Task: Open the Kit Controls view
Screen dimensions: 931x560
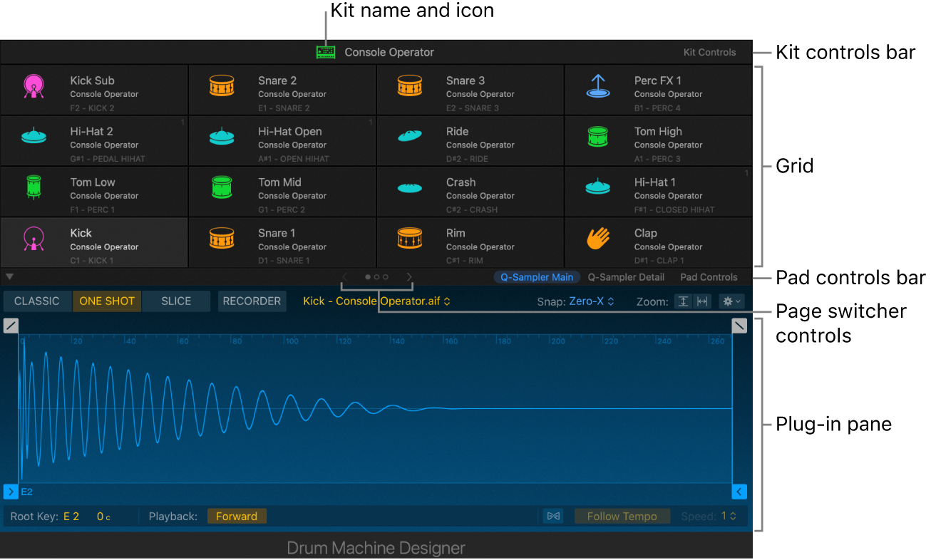Action: (709, 51)
